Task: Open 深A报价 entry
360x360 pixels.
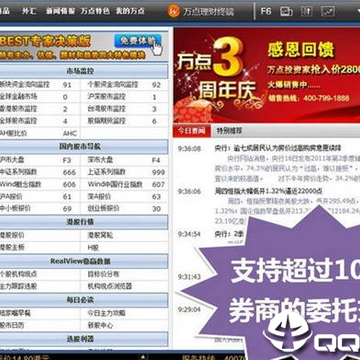Action: (99, 196)
